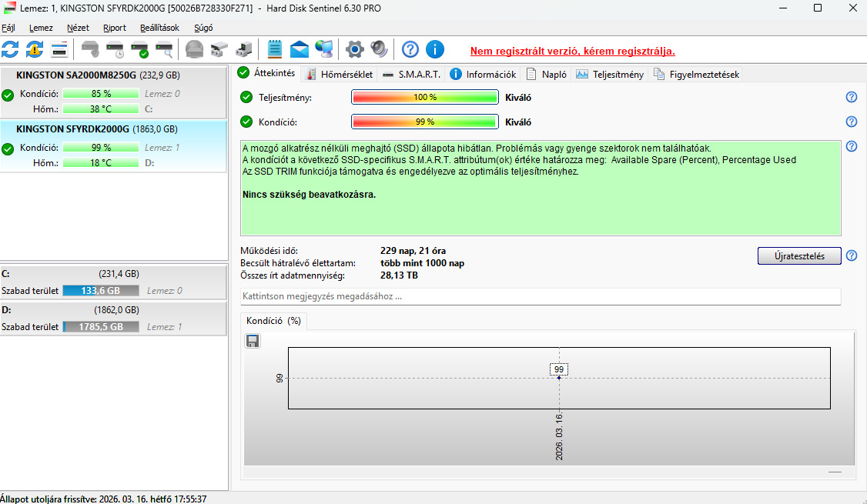Viewport: 867px width, 504px height.
Task: Click the drive with partitions toolbar icon
Action: [219, 49]
